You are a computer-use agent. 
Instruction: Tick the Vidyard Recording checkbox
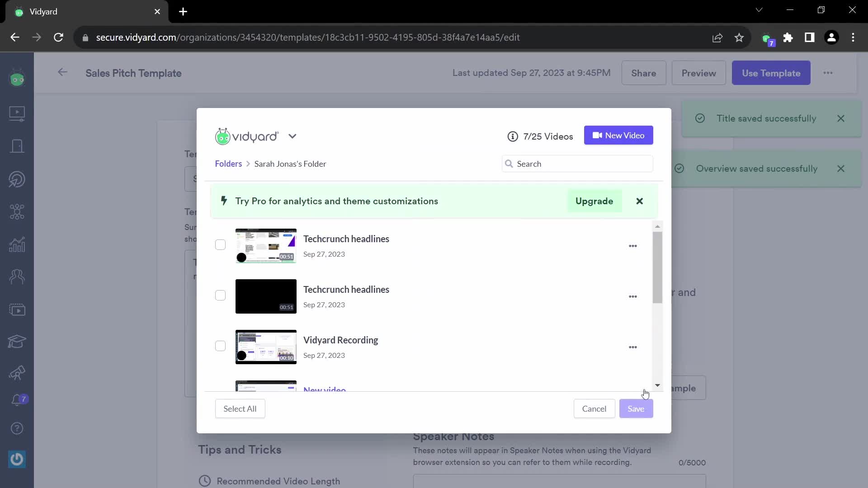(x=220, y=346)
